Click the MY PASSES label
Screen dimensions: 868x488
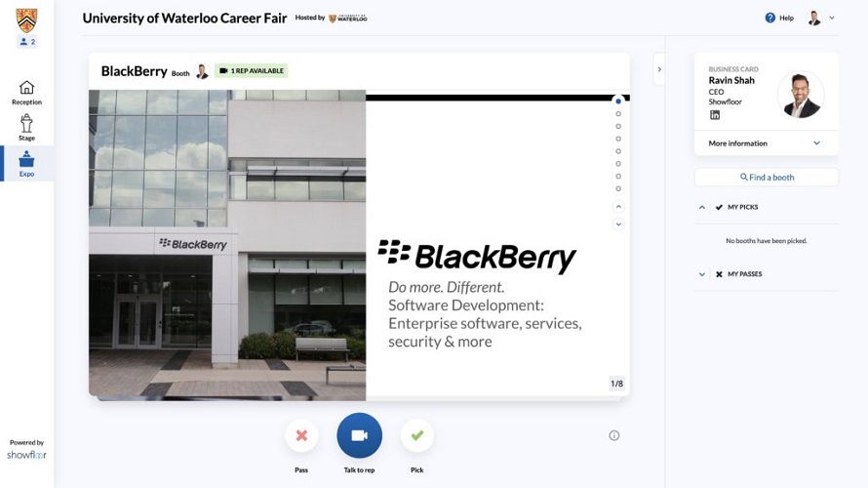pyautogui.click(x=744, y=274)
